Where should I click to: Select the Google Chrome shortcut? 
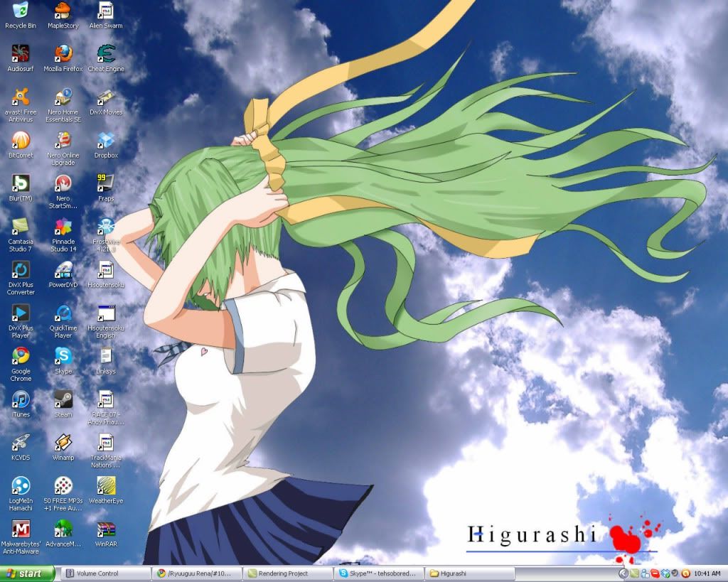pos(21,356)
